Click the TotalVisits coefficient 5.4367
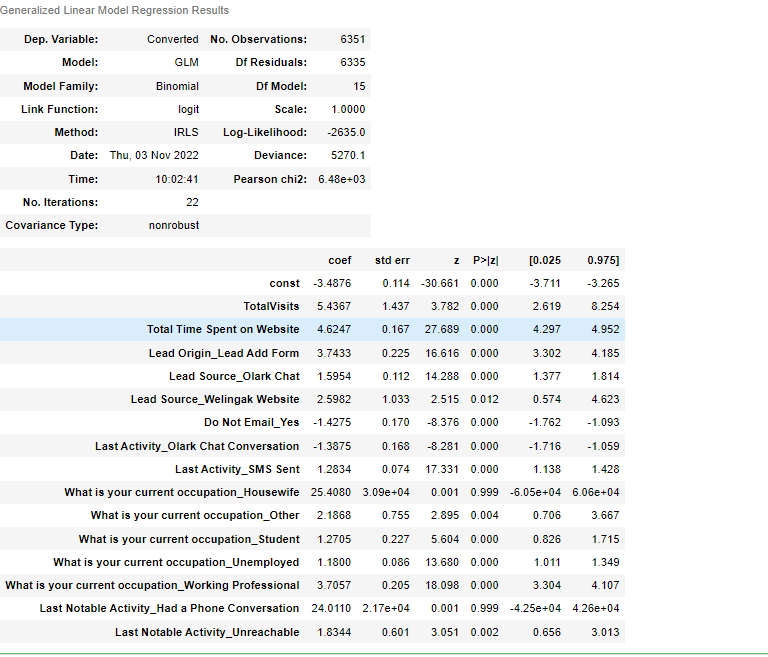The width and height of the screenshot is (768, 657). tap(334, 306)
